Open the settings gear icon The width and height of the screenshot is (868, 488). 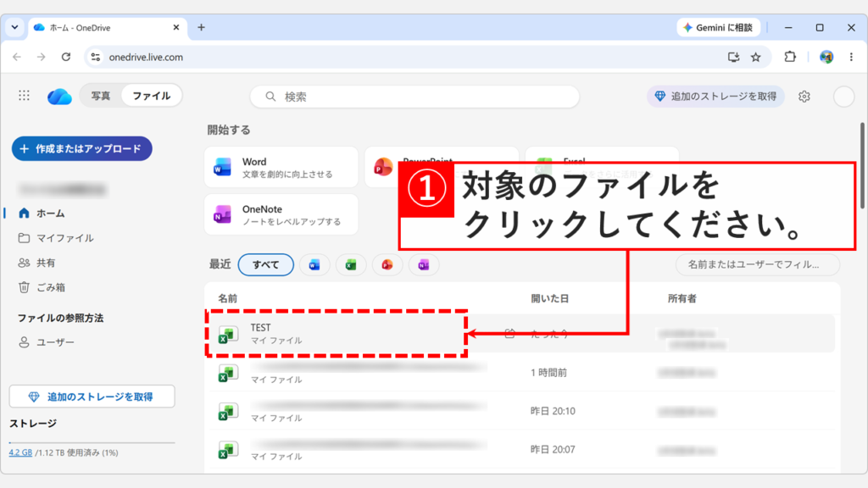tap(804, 97)
